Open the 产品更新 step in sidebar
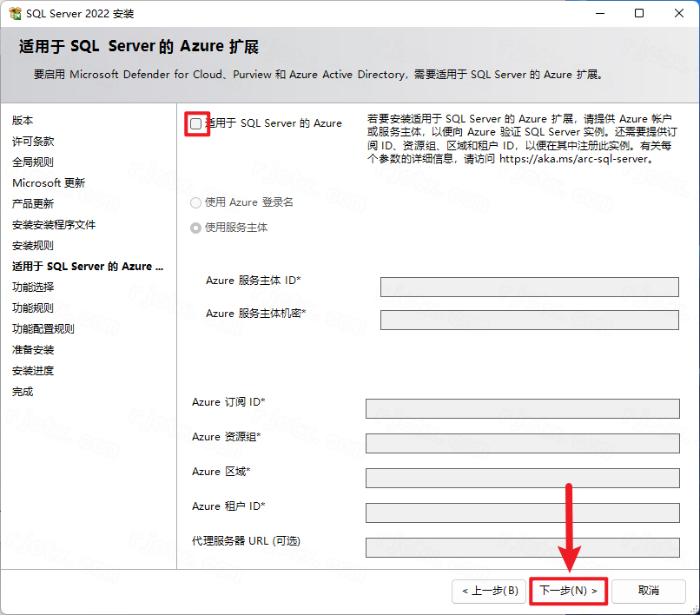 (x=33, y=204)
